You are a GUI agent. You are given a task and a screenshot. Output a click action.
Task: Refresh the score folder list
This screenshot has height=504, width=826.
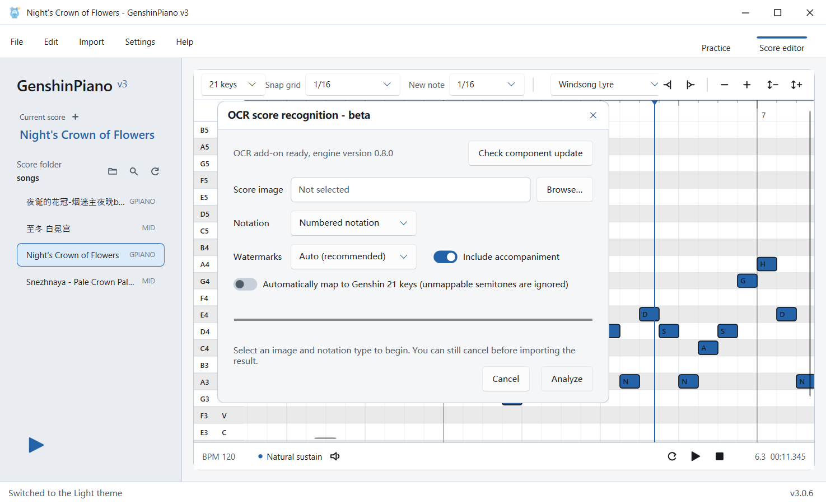(x=155, y=171)
